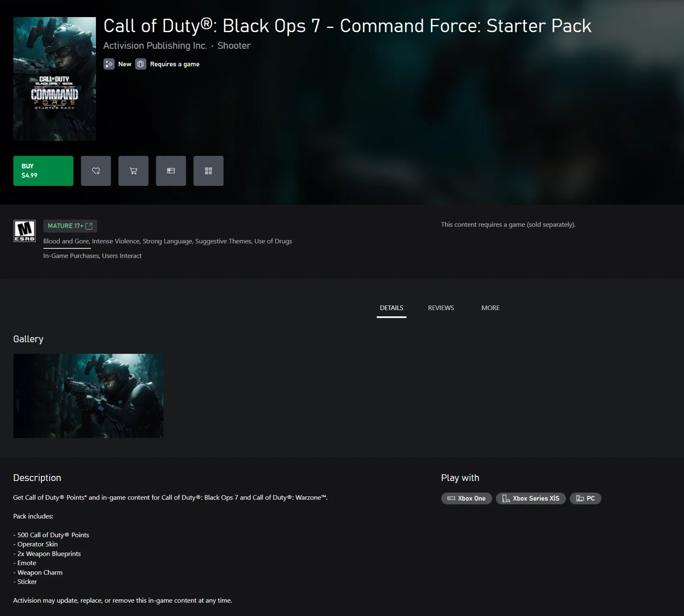Screen dimensions: 684x616
Task: Click the Command Force box art image
Action: pos(54,79)
